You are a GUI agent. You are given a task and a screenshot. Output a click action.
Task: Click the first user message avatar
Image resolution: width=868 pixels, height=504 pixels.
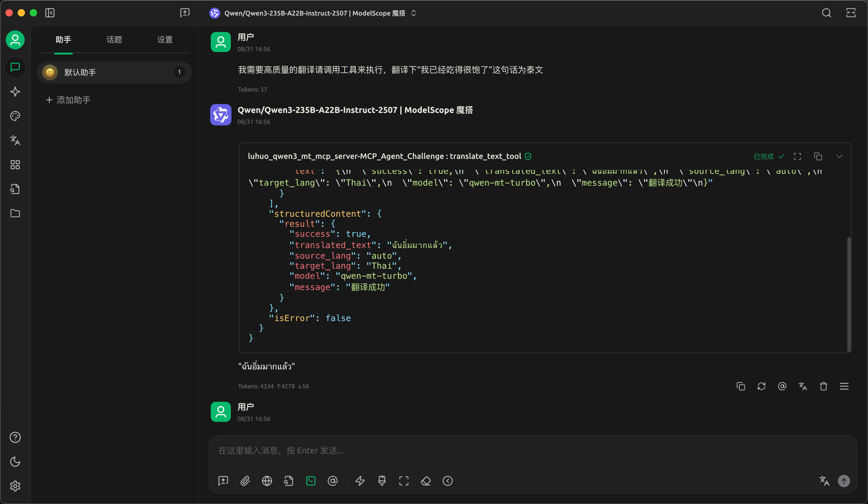point(220,42)
